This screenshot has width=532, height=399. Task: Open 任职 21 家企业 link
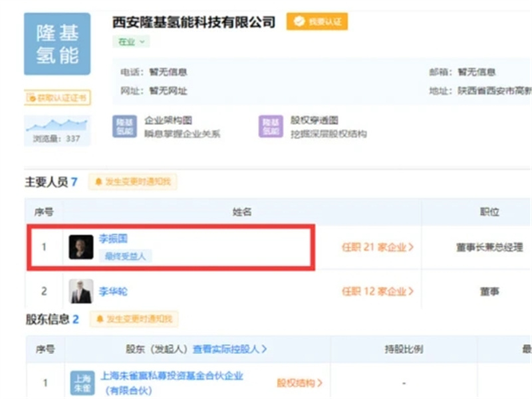pos(378,247)
